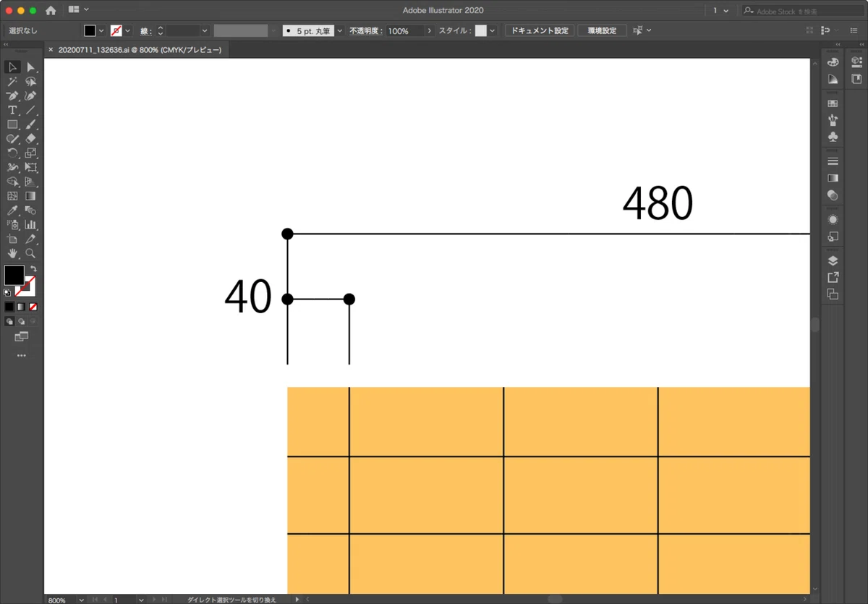Select the Symbol Sprayer tool
Viewport: 868px width, 604px height.
tap(12, 225)
